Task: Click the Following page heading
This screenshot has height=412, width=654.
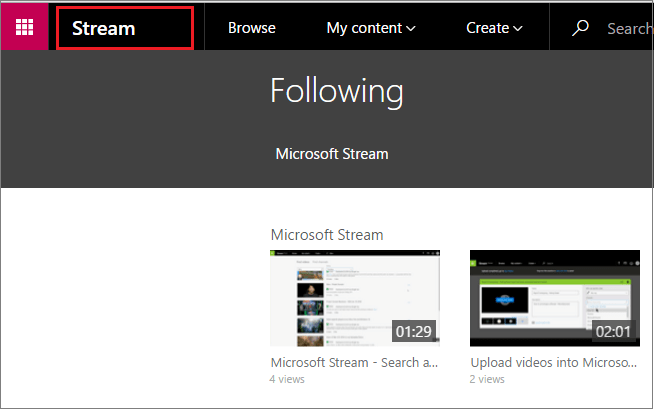Action: (x=337, y=91)
